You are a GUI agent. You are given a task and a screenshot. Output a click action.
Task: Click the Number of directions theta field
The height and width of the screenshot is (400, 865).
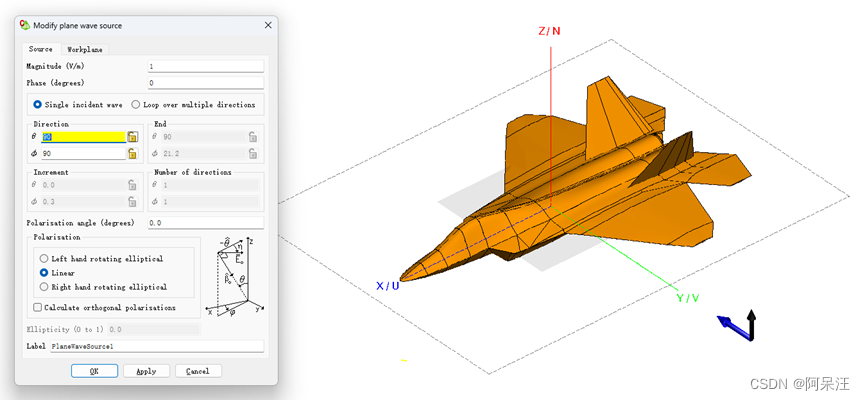click(210, 185)
